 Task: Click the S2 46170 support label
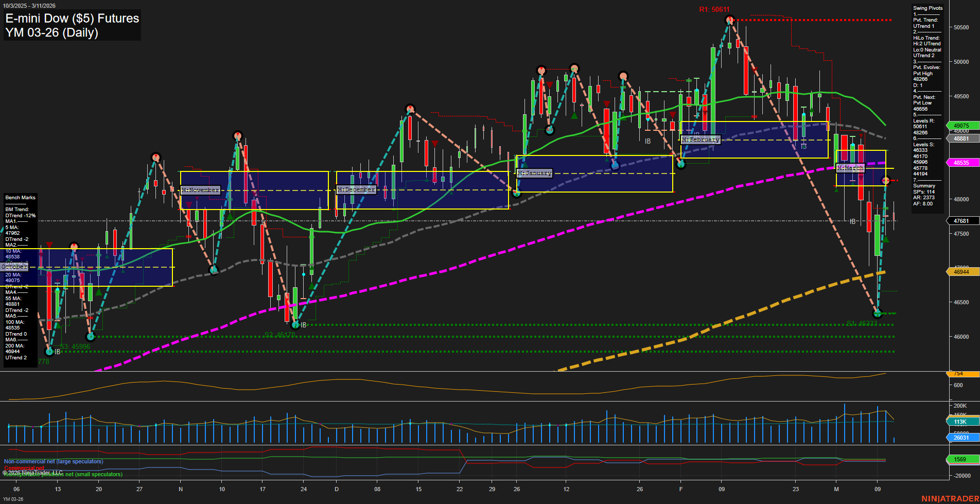(280, 334)
